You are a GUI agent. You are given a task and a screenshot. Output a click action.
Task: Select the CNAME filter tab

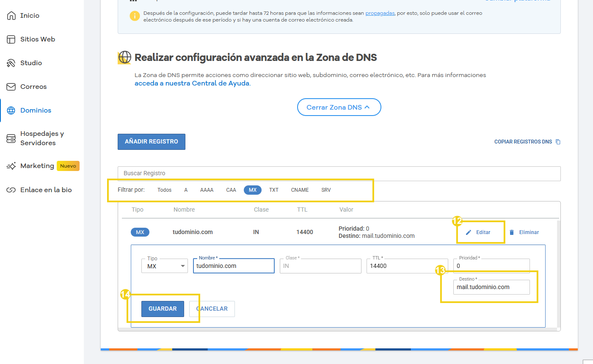300,190
